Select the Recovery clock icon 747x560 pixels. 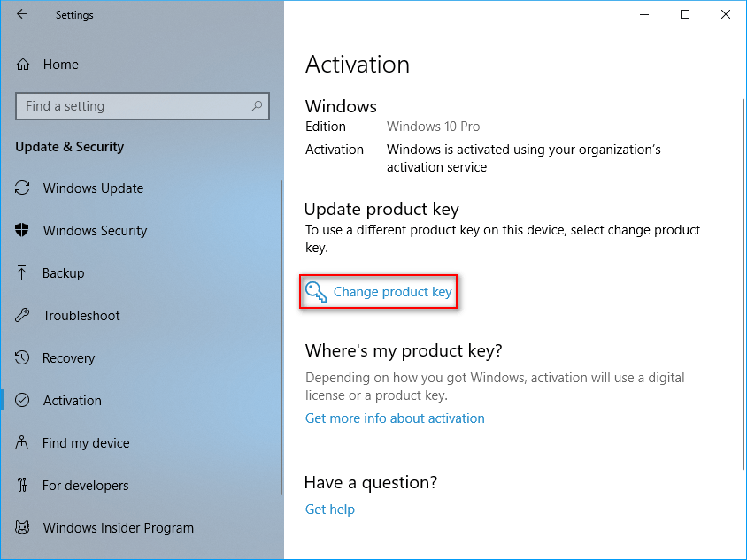[23, 357]
